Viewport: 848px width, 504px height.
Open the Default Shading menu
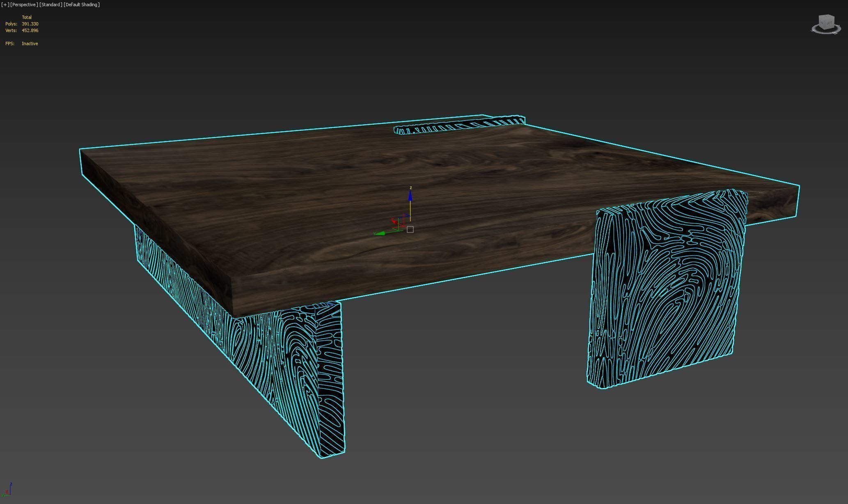[x=82, y=5]
